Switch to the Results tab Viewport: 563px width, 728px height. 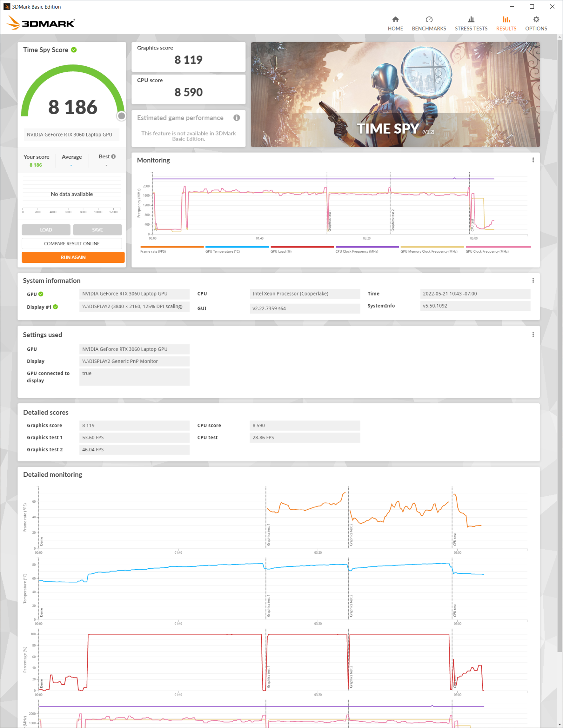click(x=506, y=23)
